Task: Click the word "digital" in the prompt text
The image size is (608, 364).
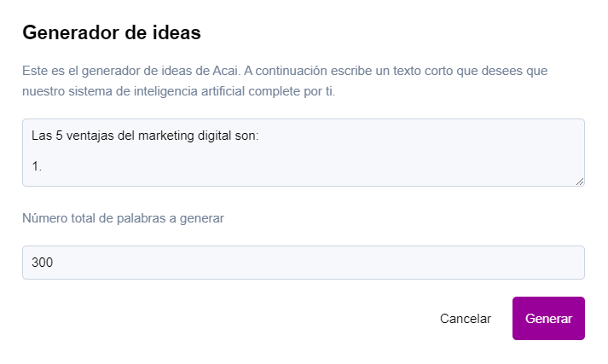Action: (215, 136)
